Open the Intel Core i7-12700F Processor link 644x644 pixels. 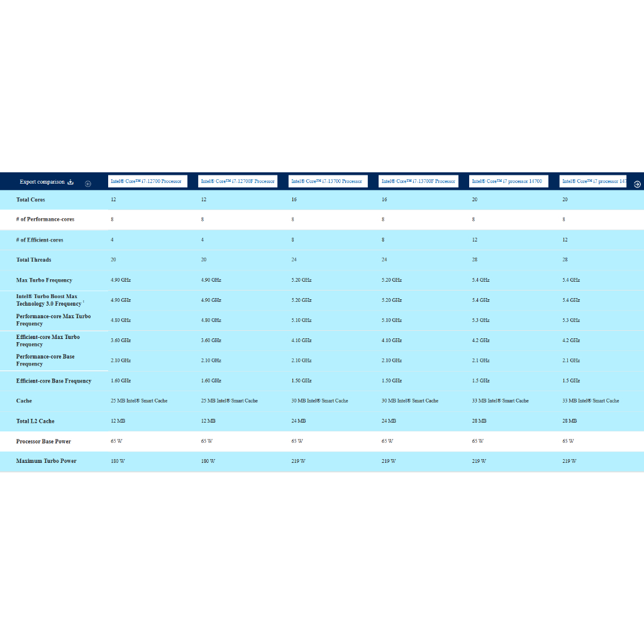237,181
